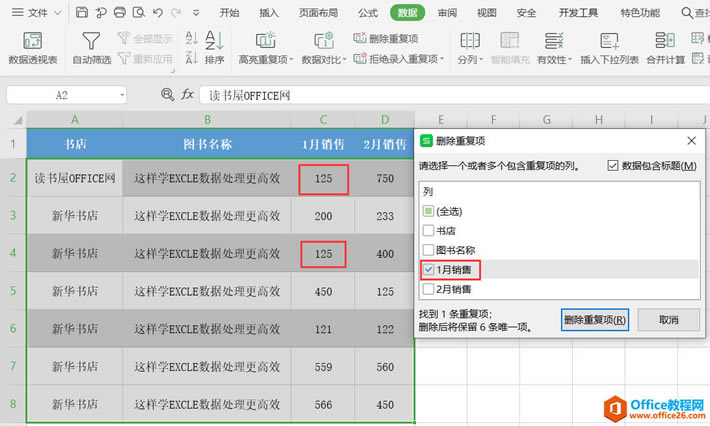Click the 取消 cancel button
Viewport: 710px width, 426px height.
pos(668,320)
